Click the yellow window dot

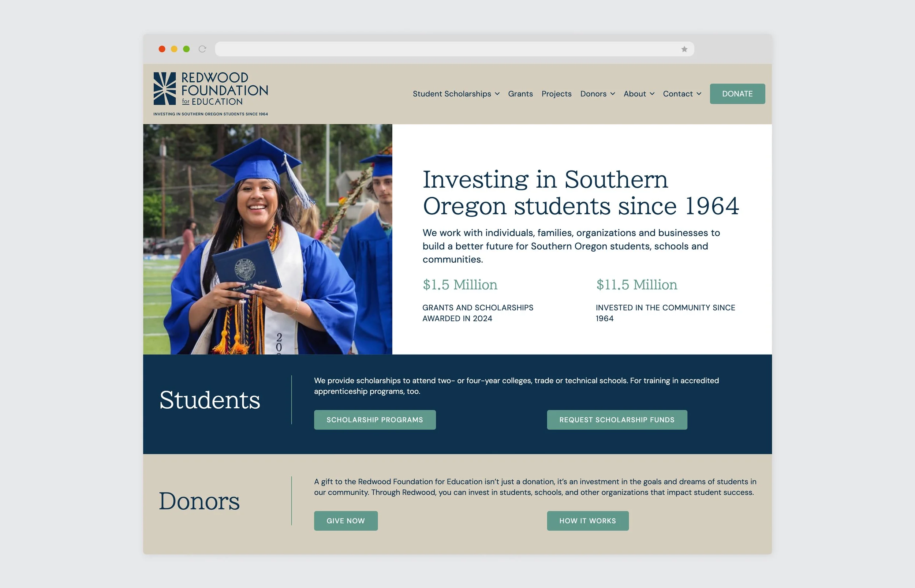[x=174, y=49]
